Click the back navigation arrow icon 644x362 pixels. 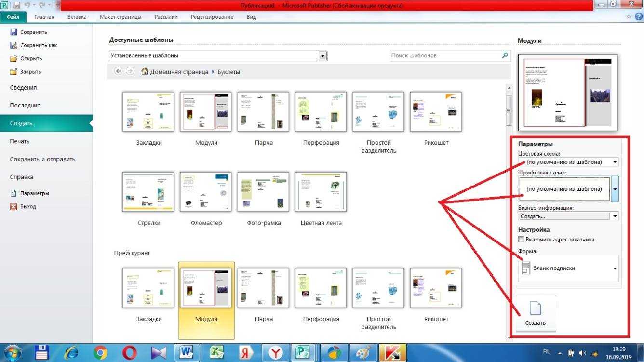coord(119,71)
